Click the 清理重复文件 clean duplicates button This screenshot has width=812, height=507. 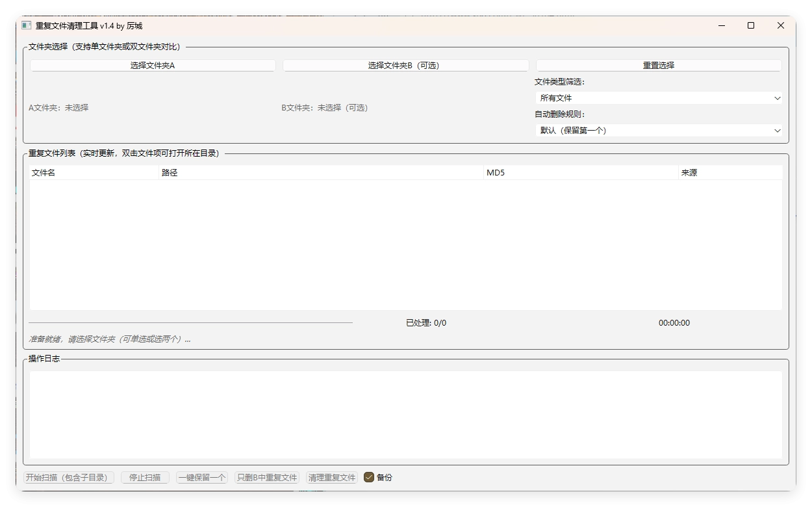[x=331, y=476]
